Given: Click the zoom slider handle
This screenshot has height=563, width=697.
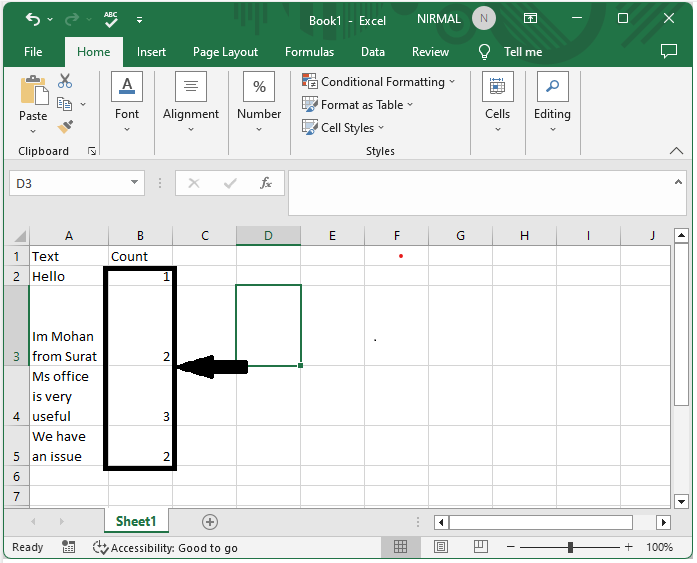Looking at the screenshot, I should tap(570, 547).
